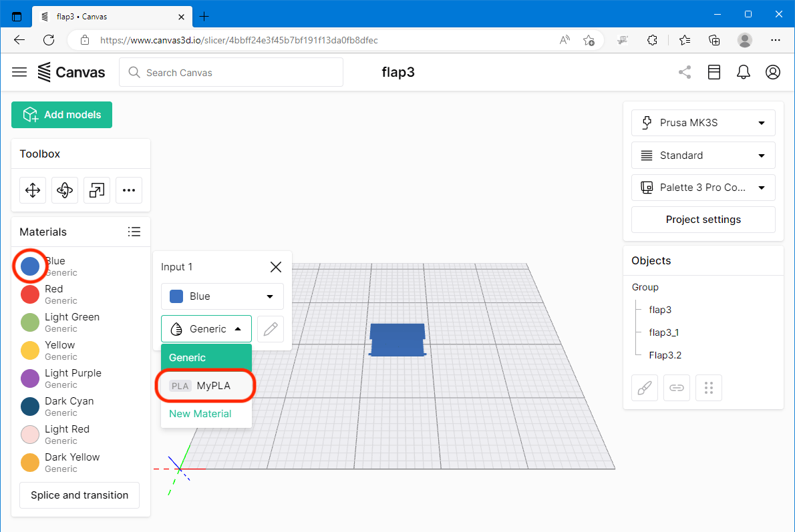
Task: Open browser profile avatar
Action: pos(745,40)
